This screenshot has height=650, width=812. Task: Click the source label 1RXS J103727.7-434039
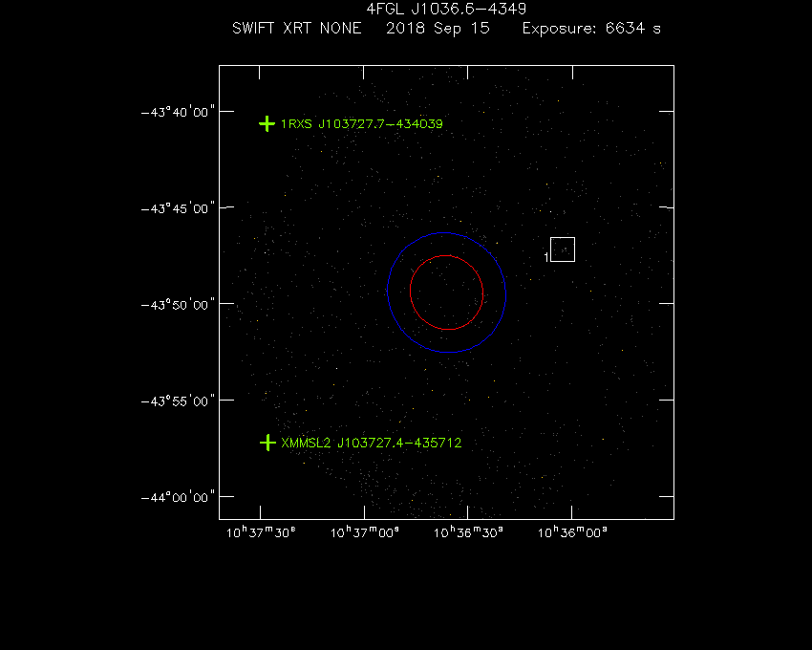tap(362, 124)
